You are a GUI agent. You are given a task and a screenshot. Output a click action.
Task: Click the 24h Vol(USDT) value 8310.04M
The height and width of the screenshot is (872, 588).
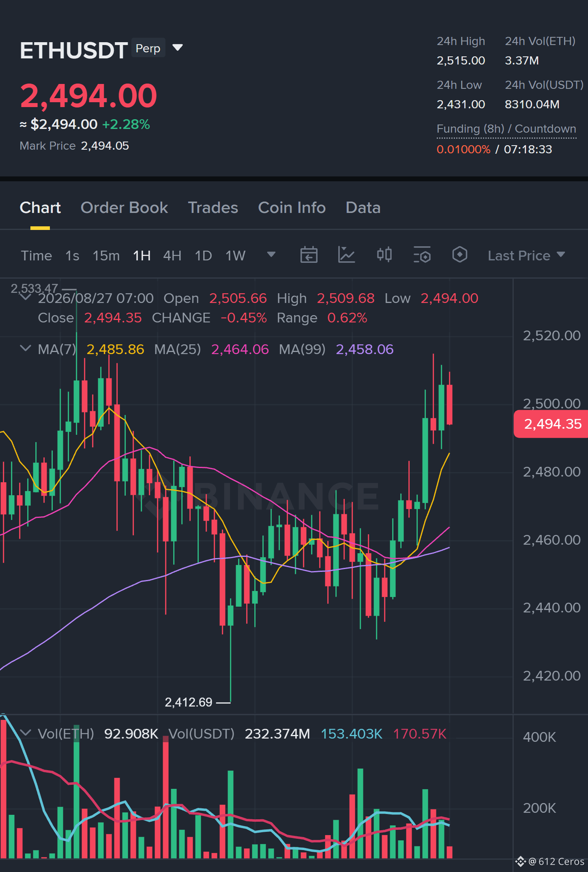tap(532, 105)
